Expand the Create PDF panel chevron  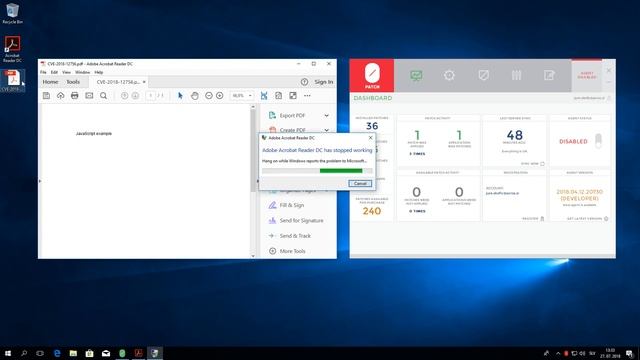click(x=327, y=130)
